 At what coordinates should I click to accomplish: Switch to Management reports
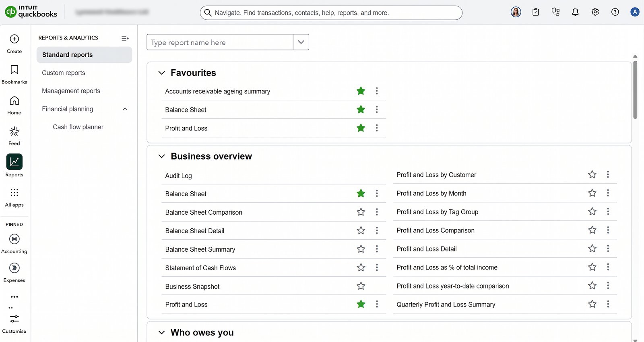[x=71, y=91]
